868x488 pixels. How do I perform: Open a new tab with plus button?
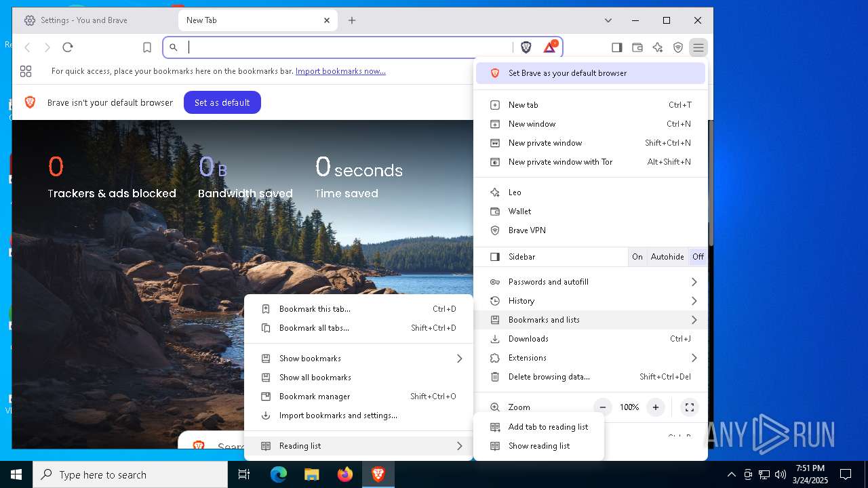click(351, 20)
